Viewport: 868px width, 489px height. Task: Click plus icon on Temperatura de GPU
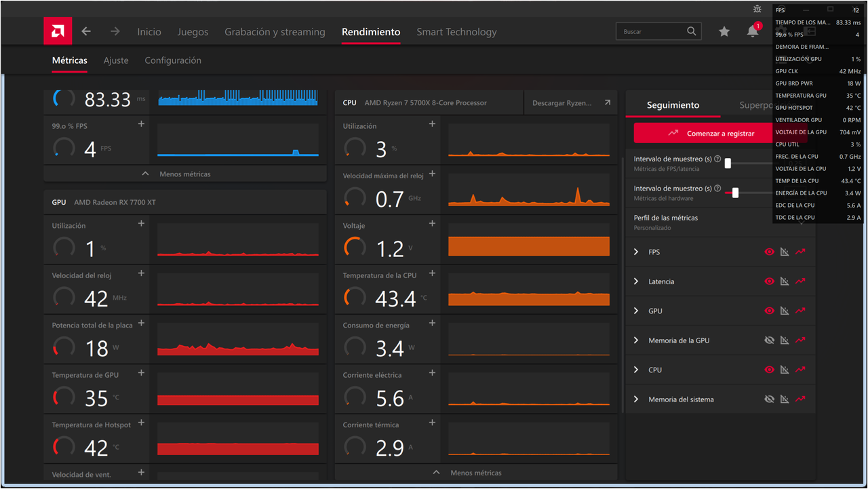141,373
